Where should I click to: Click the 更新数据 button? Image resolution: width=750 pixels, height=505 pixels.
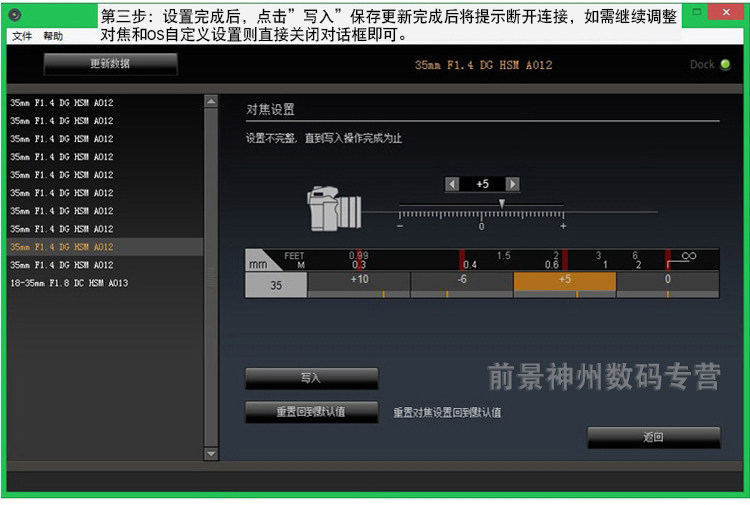[x=110, y=64]
